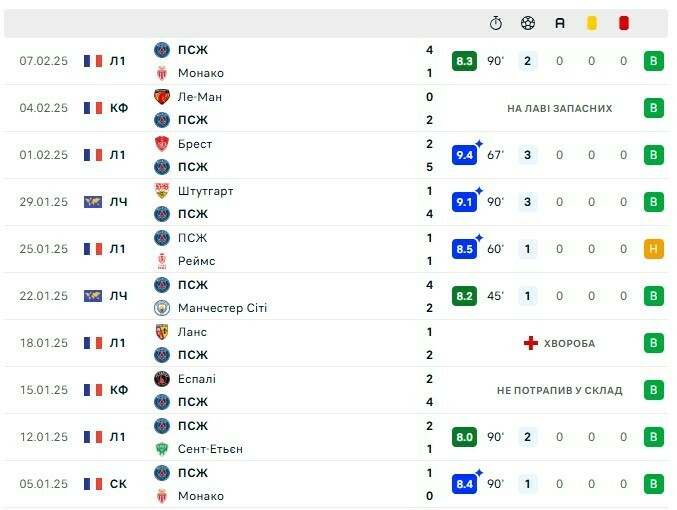Select the 29.01.25 Champions League match row
This screenshot has width=677, height=510.
pos(300,202)
